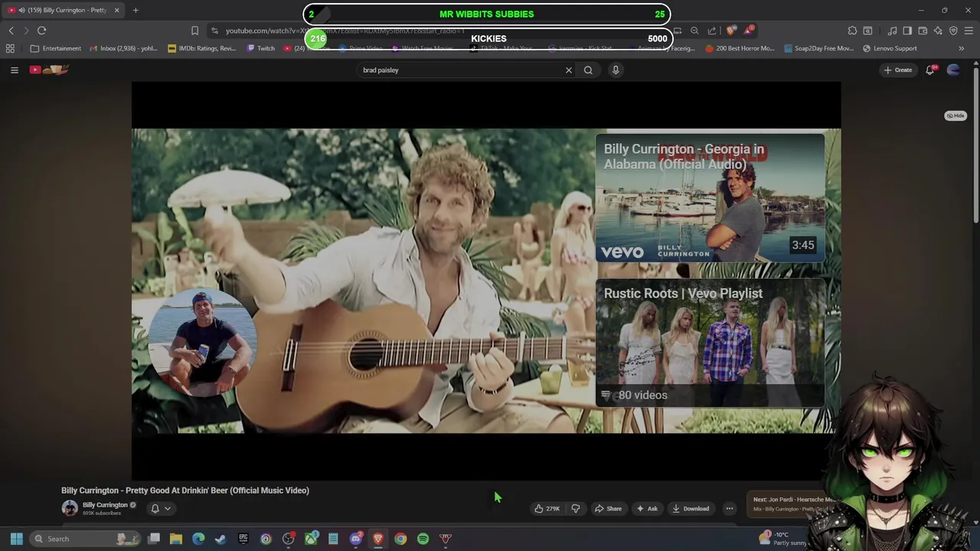This screenshot has width=980, height=551.
Task: Open YouTube notifications bell
Action: [x=930, y=70]
